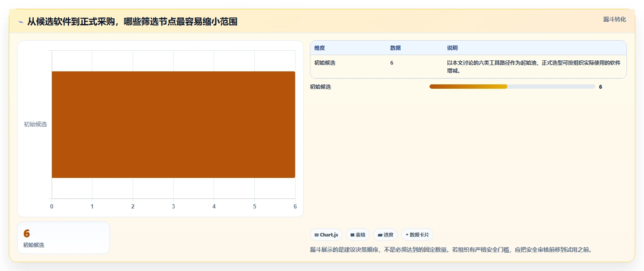Screen dimensions: 644x271
Task: Click the value 6 in the table row
Action: [x=392, y=63]
